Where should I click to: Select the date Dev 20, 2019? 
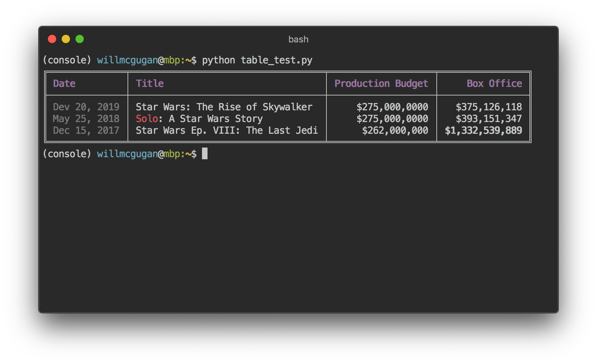(86, 107)
